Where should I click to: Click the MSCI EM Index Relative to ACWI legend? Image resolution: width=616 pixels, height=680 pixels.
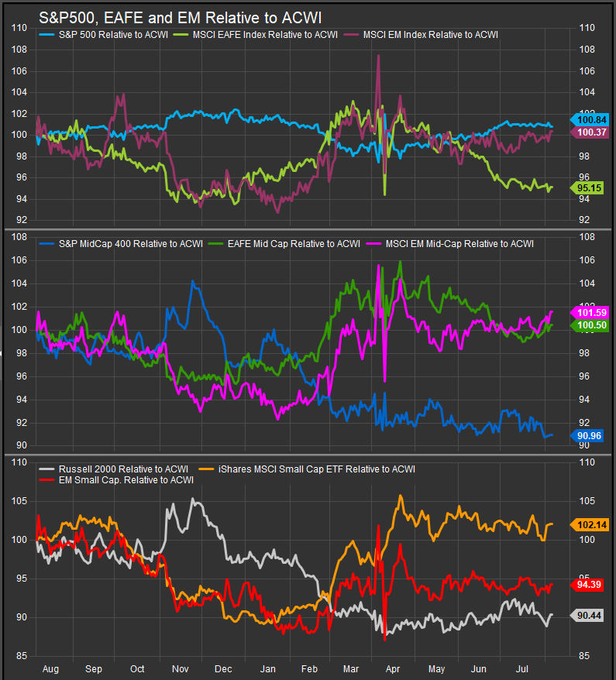tap(430, 35)
